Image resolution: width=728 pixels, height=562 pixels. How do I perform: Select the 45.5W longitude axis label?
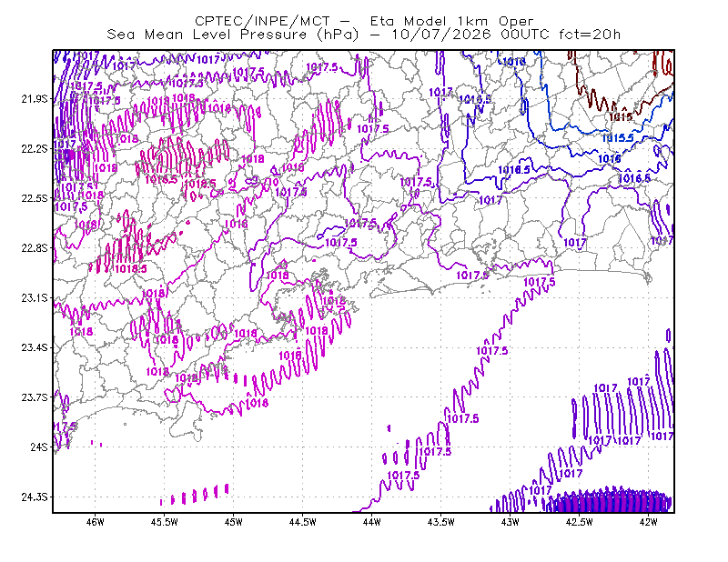(165, 522)
